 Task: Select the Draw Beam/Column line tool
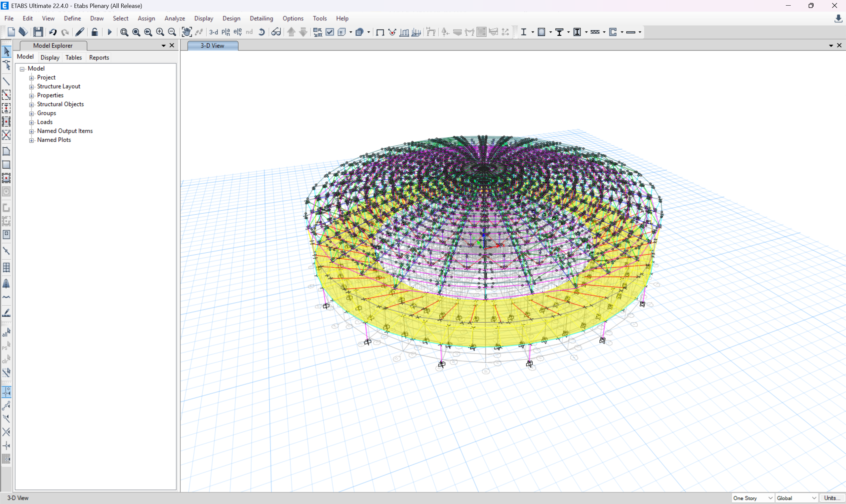(6, 81)
